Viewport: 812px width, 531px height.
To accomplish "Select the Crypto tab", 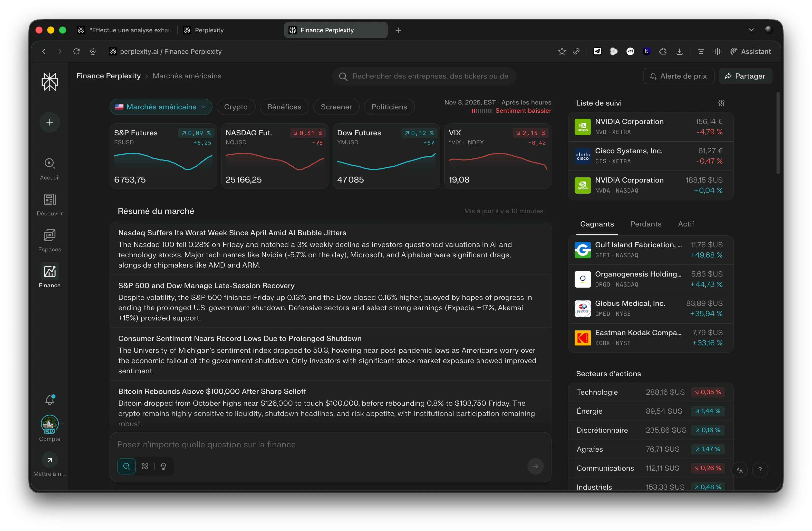I will (235, 107).
